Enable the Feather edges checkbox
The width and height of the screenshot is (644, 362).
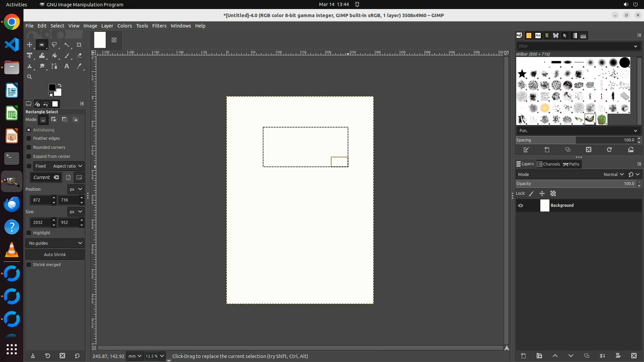click(29, 138)
